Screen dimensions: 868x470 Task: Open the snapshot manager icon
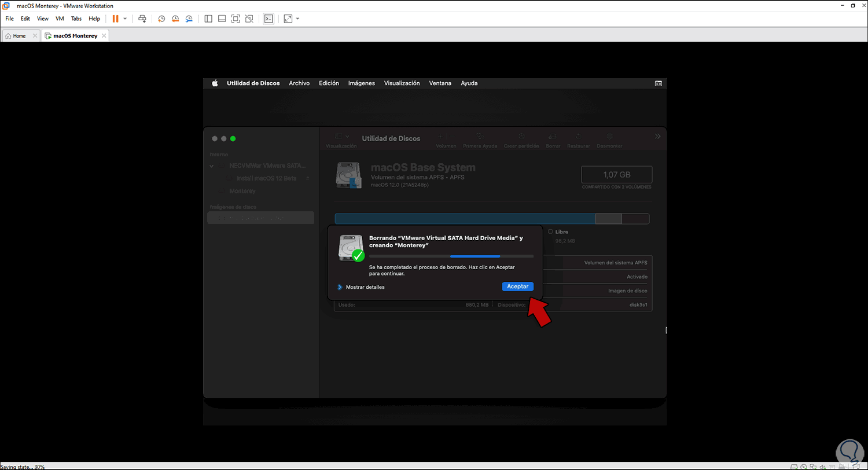(x=189, y=19)
